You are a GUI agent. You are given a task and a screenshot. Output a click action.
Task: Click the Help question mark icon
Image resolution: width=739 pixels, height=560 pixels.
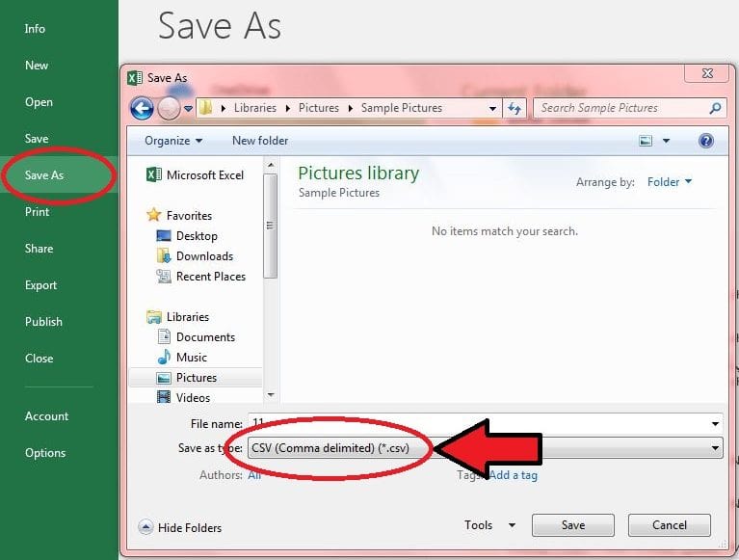pos(706,141)
